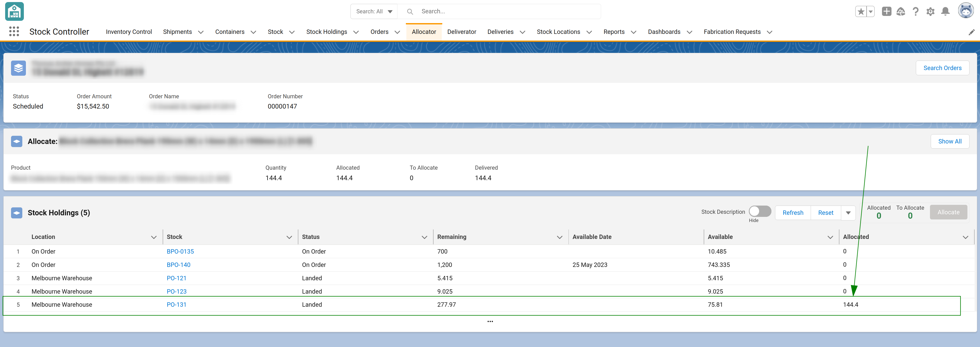Select the 743.335 available value
Image resolution: width=980 pixels, height=347 pixels.
point(719,265)
